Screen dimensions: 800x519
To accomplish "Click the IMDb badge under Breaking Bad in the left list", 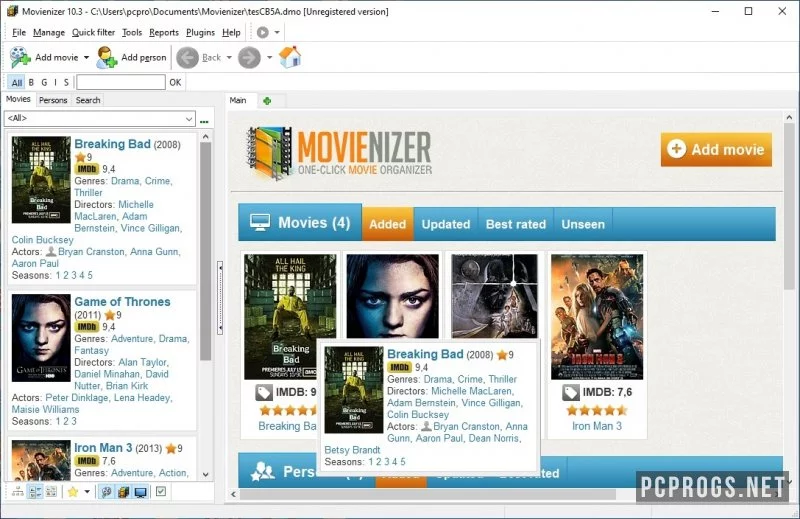I will pos(87,169).
